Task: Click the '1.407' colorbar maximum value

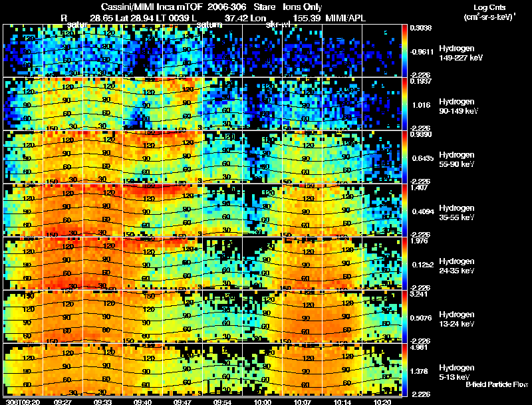Action: pos(419,188)
